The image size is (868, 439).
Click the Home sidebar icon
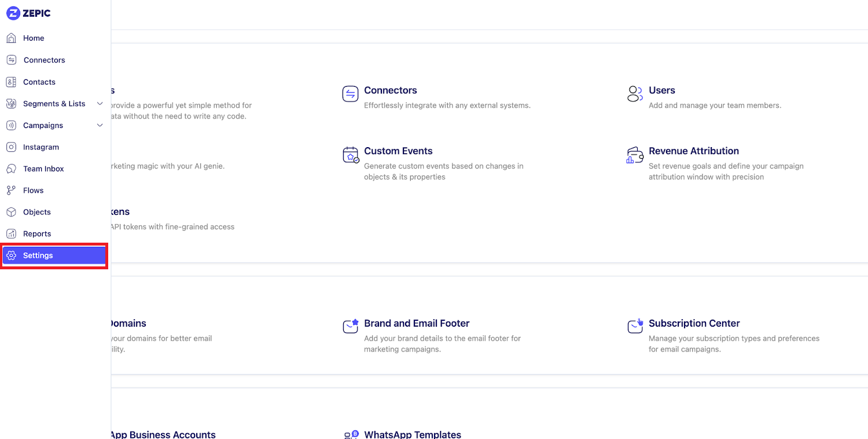coord(11,38)
